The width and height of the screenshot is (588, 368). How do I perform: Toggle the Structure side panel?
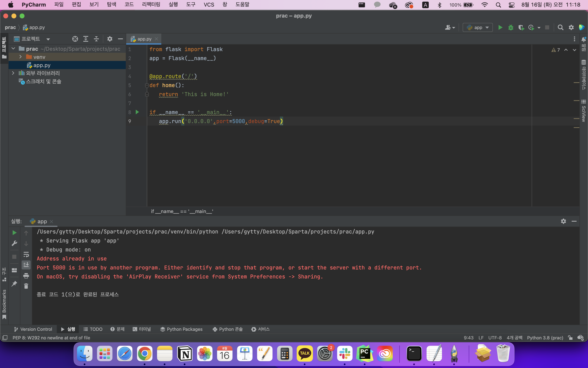coord(4,274)
